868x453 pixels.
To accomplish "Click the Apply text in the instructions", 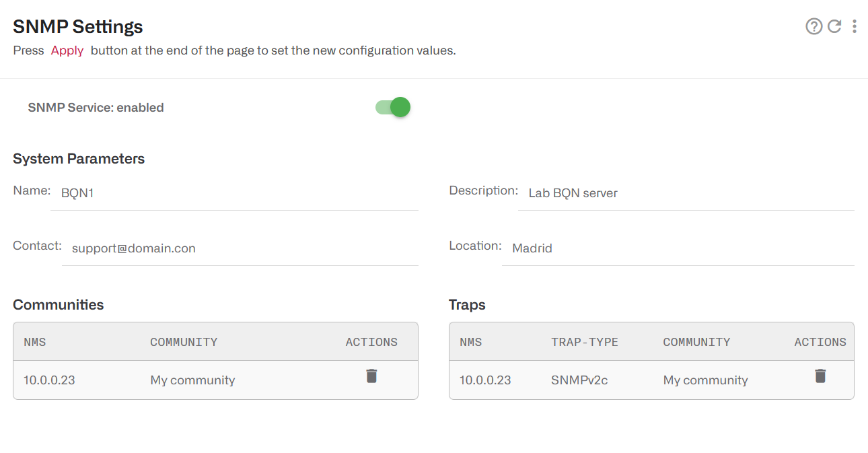I will tap(67, 50).
